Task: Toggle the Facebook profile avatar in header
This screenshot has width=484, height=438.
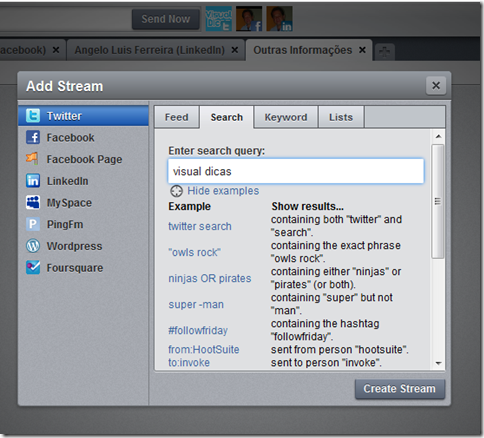Action: (249, 19)
